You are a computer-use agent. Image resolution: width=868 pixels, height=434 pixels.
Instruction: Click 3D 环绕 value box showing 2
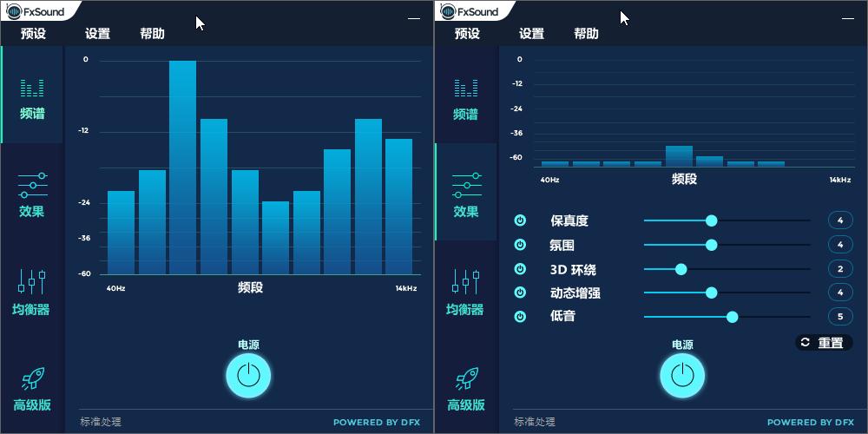click(840, 269)
